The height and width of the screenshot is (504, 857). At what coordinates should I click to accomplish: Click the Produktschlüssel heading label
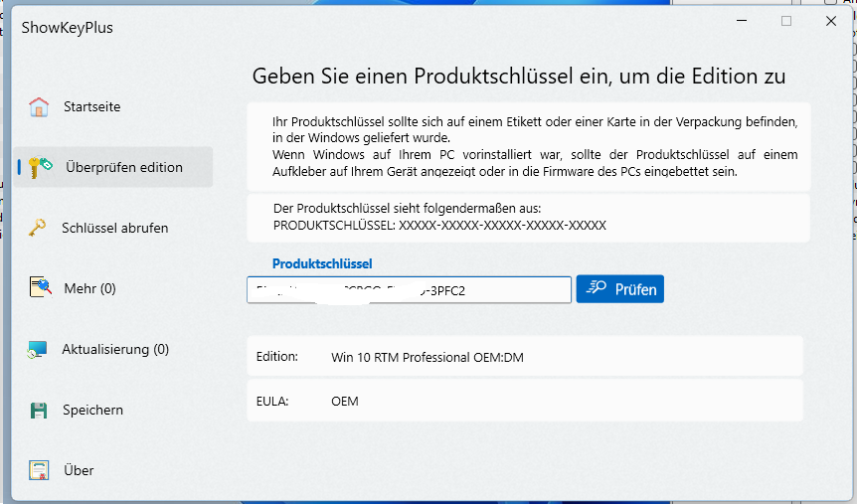322,264
